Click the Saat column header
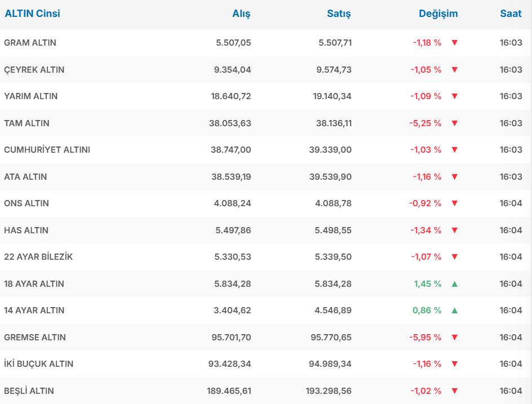The height and width of the screenshot is (404, 532). tap(511, 14)
